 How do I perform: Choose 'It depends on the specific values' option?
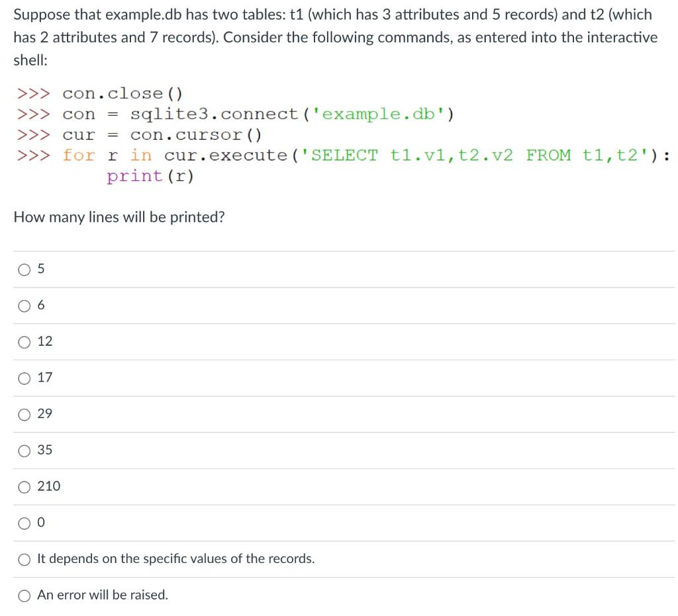24,558
